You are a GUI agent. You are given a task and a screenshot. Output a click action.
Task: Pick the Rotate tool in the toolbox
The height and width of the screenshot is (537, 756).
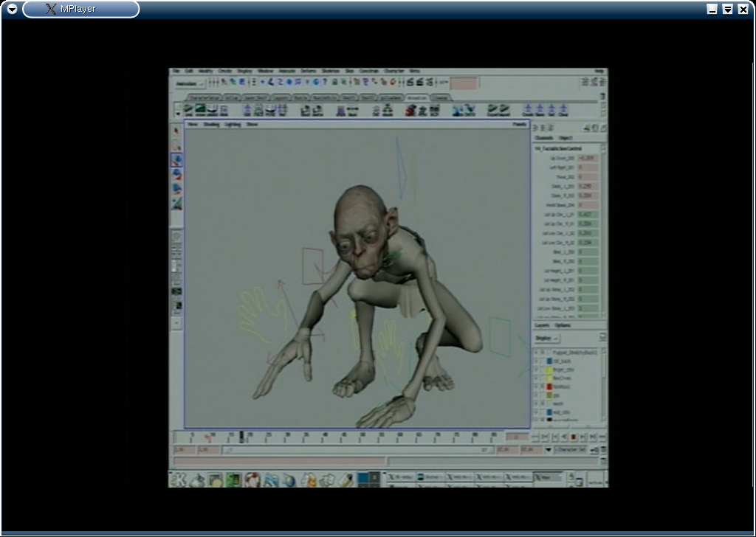tap(176, 174)
